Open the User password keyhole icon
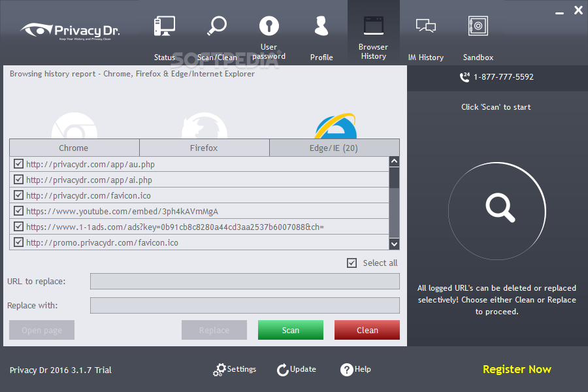Viewport: 588px width, 392px height. click(269, 25)
